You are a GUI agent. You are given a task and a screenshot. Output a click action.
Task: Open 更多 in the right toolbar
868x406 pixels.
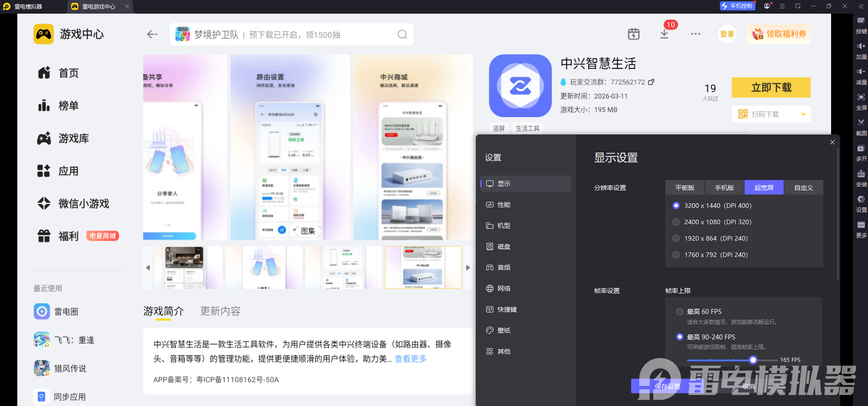(861, 230)
